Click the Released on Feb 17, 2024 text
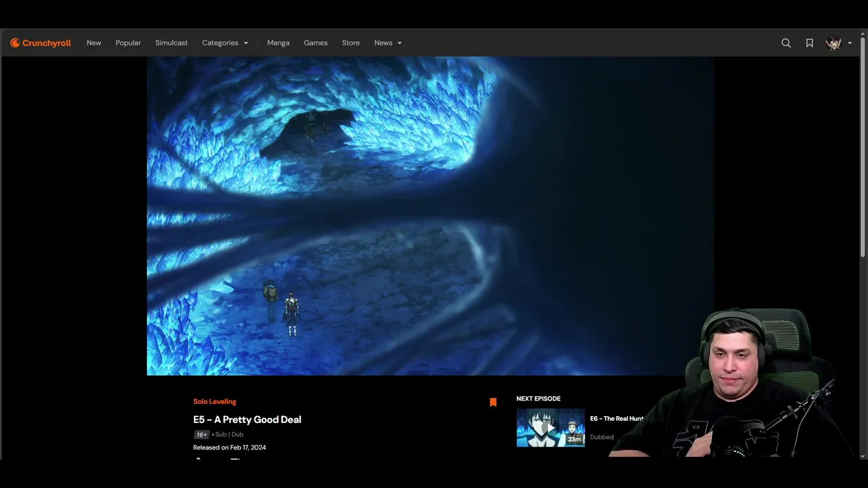The height and width of the screenshot is (488, 868). [x=229, y=447]
